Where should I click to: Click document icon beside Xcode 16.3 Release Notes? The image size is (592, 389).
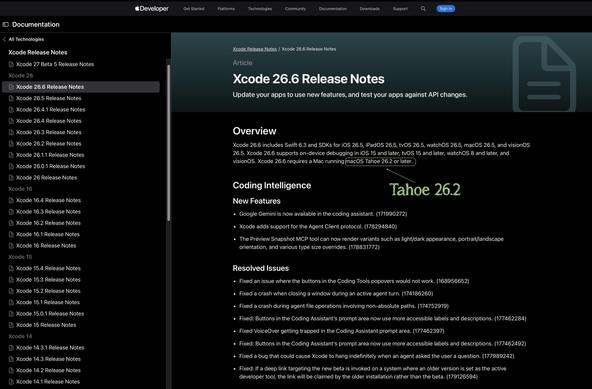coord(11,211)
